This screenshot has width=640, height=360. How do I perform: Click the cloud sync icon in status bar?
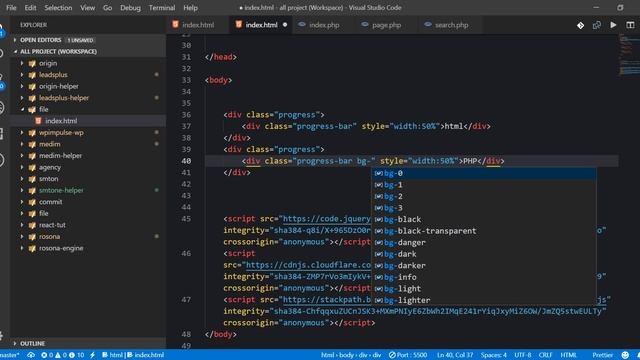[x=31, y=355]
